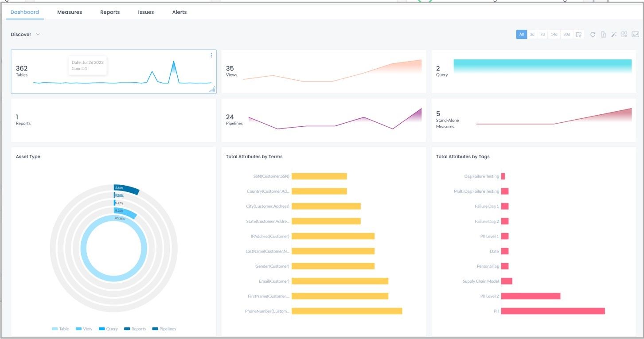Screen dimensions: 644x339
Task: Select the 7d time filter
Action: (x=543, y=35)
